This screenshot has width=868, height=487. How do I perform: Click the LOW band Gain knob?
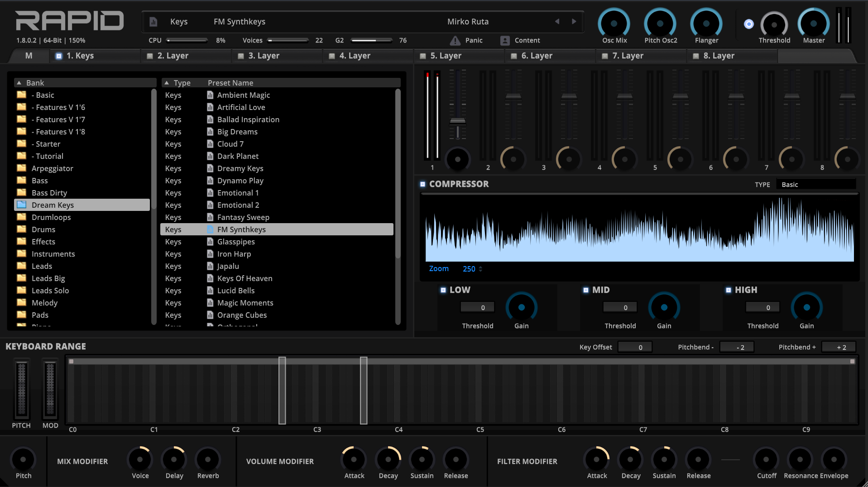pos(522,307)
